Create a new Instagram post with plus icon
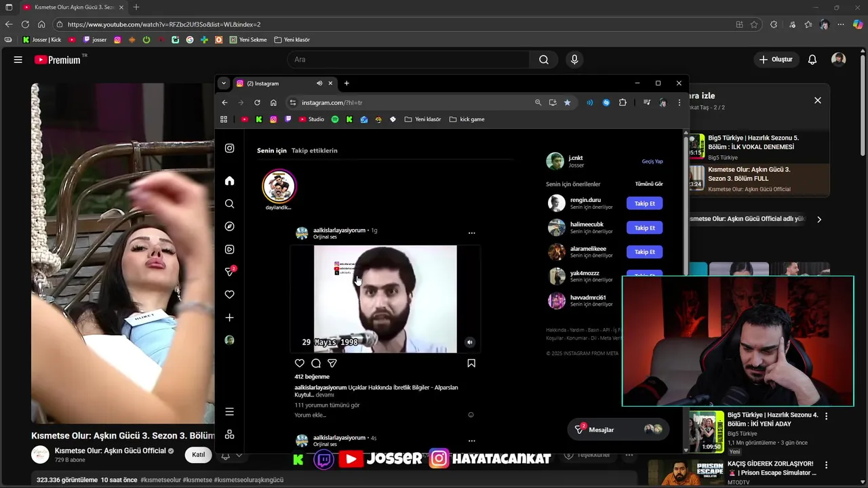868x488 pixels. 229,317
